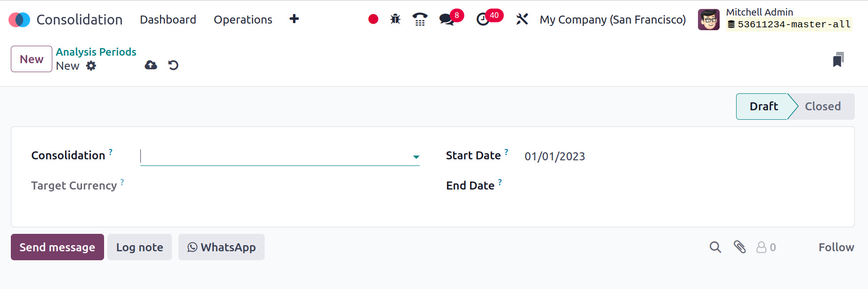Click the Start Date field value

[554, 157]
